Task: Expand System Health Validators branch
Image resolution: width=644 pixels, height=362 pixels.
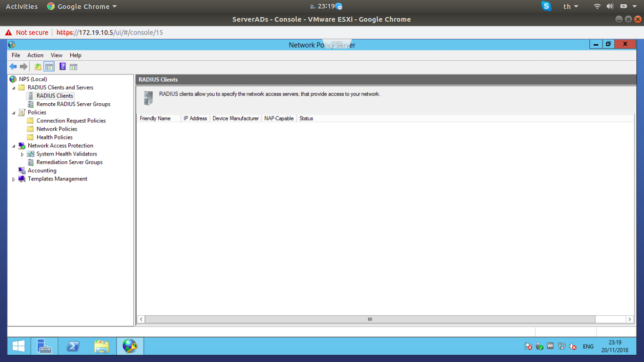Action: tap(22, 154)
